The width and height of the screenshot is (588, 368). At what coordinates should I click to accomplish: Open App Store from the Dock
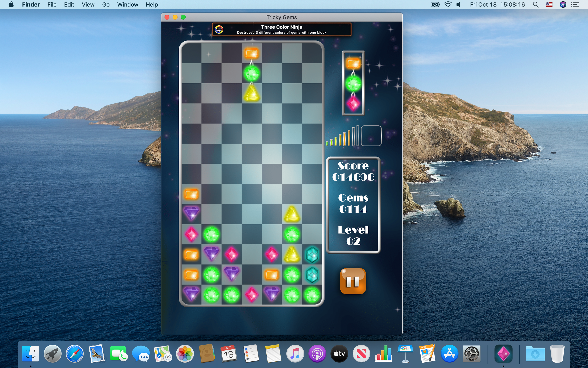[450, 353]
